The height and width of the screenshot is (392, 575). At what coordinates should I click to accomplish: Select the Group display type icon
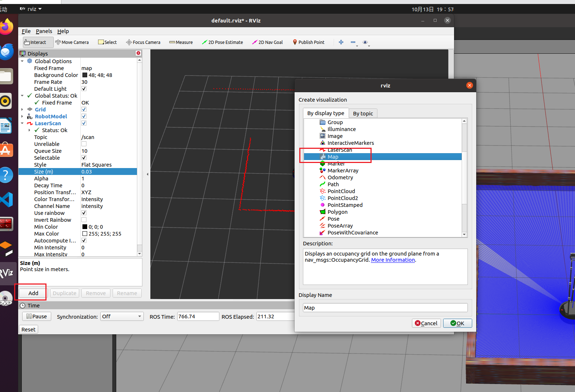(323, 122)
